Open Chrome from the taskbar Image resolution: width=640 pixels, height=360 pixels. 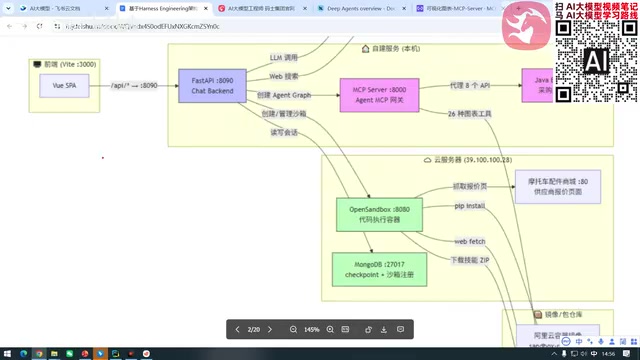(x=39, y=353)
